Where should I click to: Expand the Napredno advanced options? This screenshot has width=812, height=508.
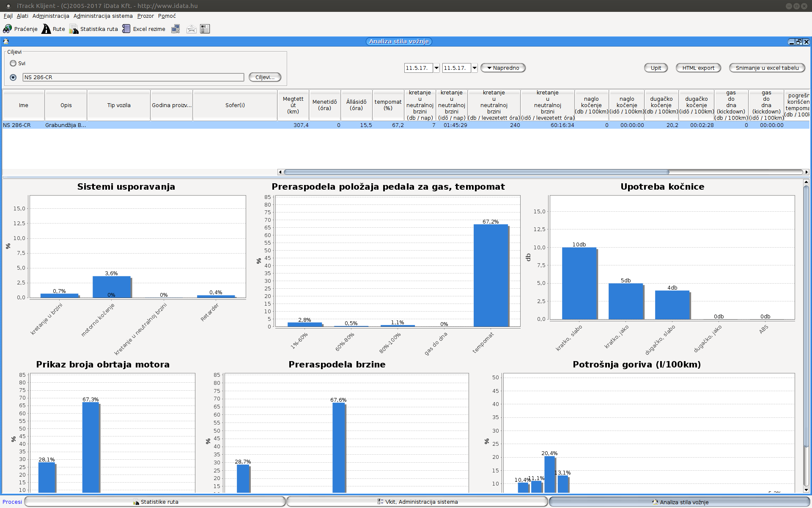pyautogui.click(x=503, y=68)
